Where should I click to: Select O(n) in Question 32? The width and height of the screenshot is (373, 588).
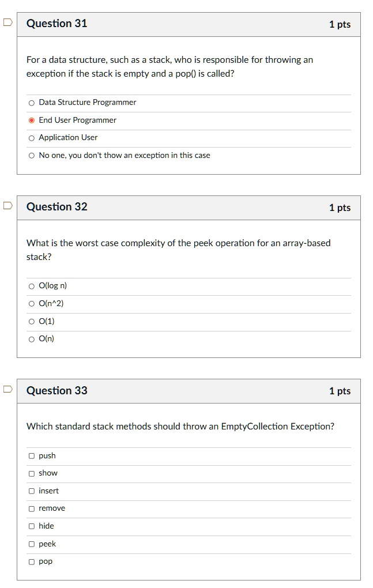point(32,339)
